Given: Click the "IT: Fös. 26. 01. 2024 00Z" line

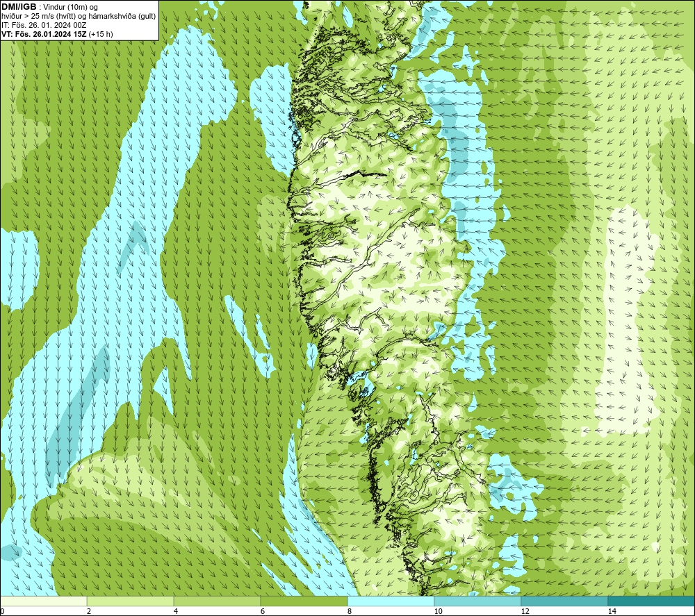Looking at the screenshot, I should point(43,25).
